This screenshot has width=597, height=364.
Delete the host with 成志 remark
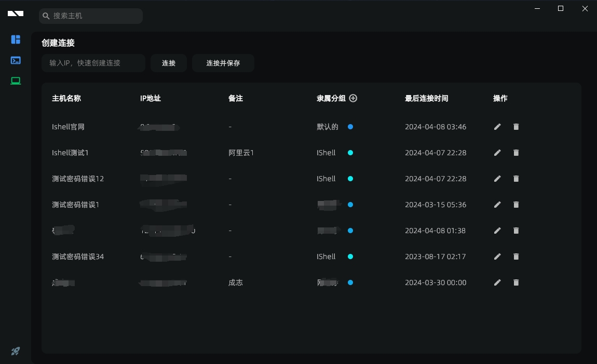[516, 282]
